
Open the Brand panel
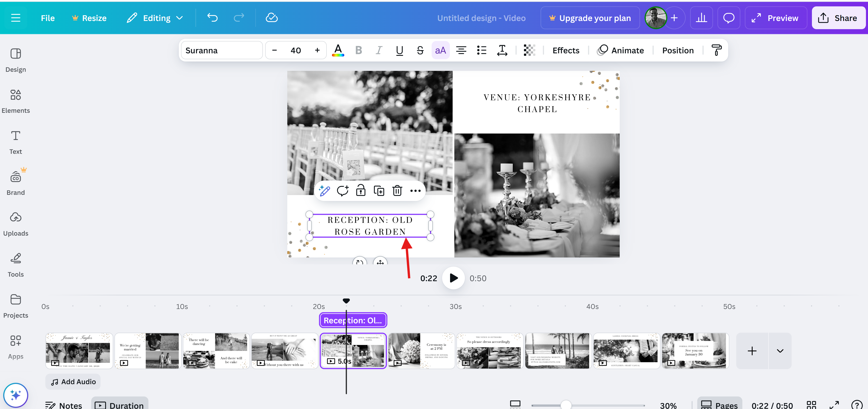16,182
